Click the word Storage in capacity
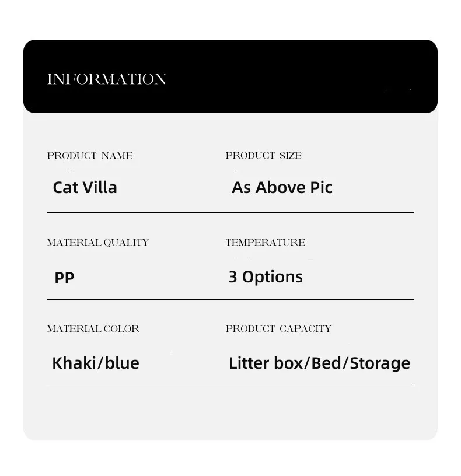461x476 pixels. (380, 363)
